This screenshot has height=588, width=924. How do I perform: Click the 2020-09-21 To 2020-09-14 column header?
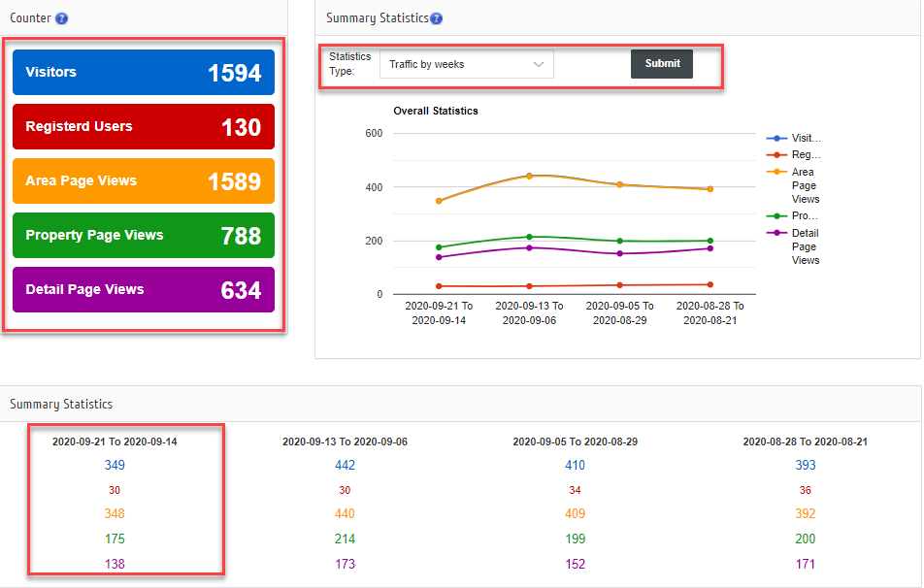coord(115,441)
